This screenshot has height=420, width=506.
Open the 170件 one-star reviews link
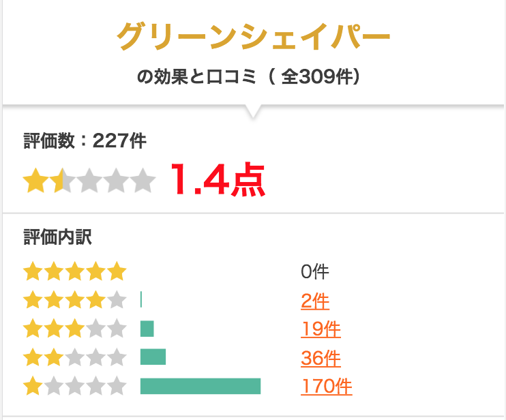[326, 386]
